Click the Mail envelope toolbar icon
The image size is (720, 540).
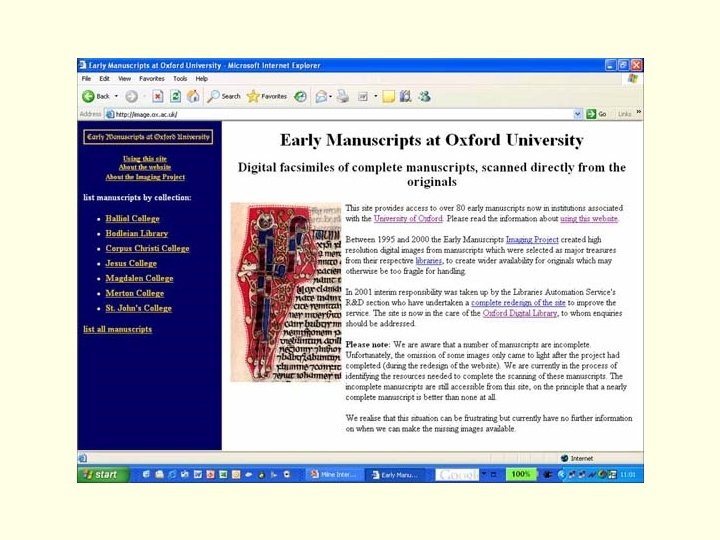point(321,96)
